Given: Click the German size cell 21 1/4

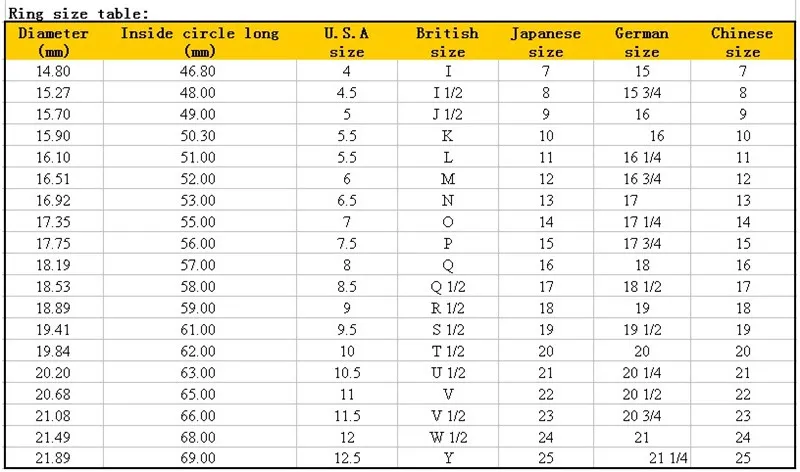Looking at the screenshot, I should coord(668,458).
